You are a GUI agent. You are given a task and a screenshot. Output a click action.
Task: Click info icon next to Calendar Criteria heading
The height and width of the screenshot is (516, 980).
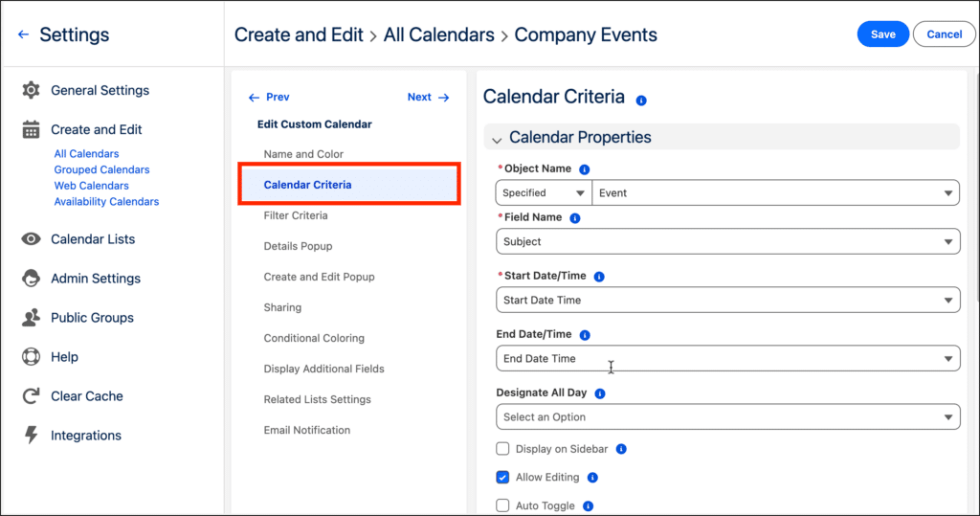tap(641, 100)
